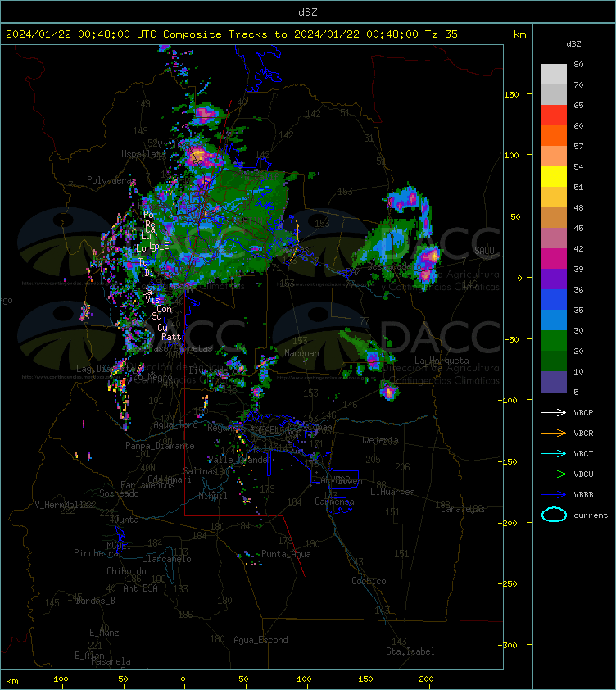Click the blue VBBB arrow in legend
The width and height of the screenshot is (616, 690).
554,495
